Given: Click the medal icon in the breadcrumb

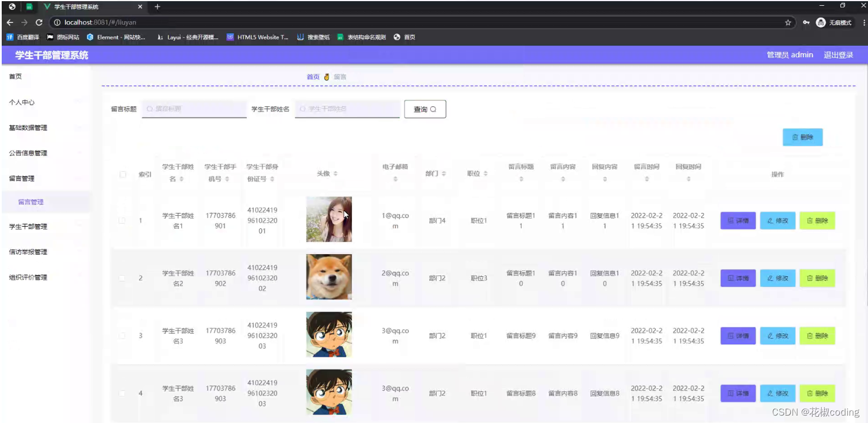Looking at the screenshot, I should [326, 76].
